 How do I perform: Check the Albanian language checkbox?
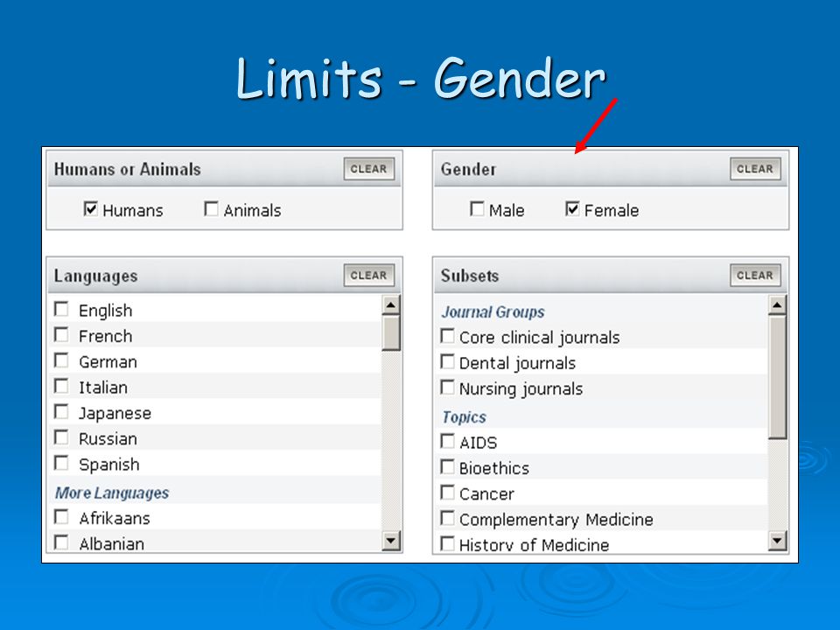coord(61,542)
